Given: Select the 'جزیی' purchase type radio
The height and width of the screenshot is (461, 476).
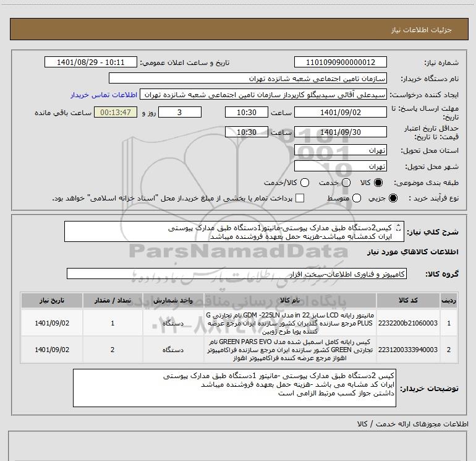Looking at the screenshot, I should 393,198.
